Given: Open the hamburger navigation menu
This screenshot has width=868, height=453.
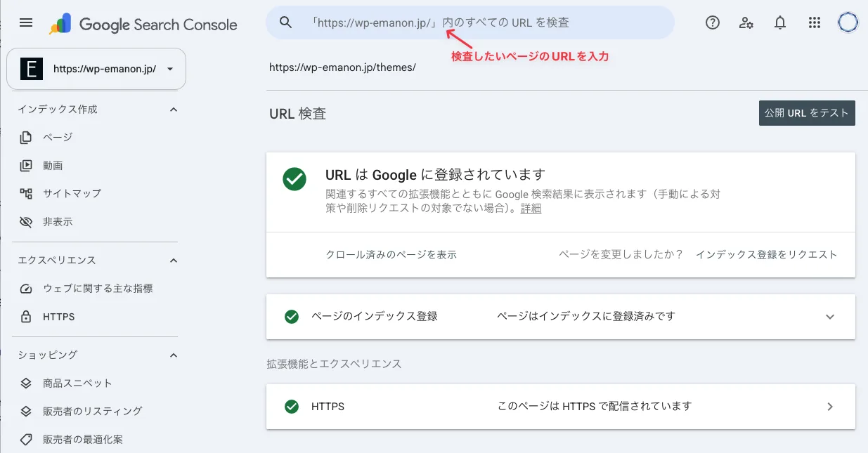Looking at the screenshot, I should 26,22.
